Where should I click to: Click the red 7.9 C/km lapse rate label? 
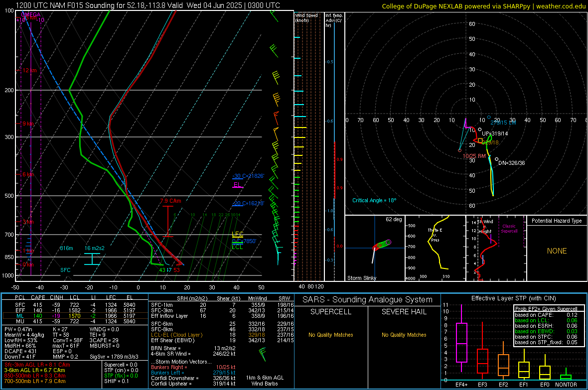[170, 201]
